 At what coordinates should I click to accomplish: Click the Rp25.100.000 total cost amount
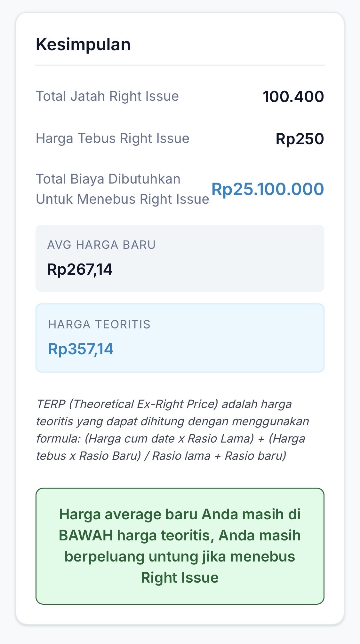pyautogui.click(x=268, y=189)
